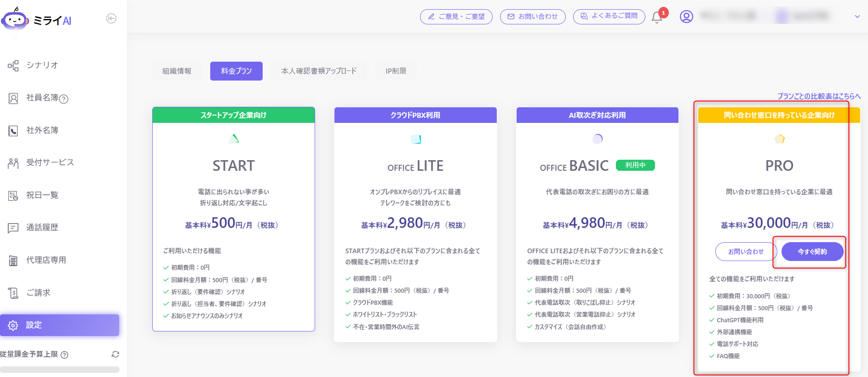Open シナリオ from the sidebar
This screenshot has height=377, width=868.
tap(42, 65)
